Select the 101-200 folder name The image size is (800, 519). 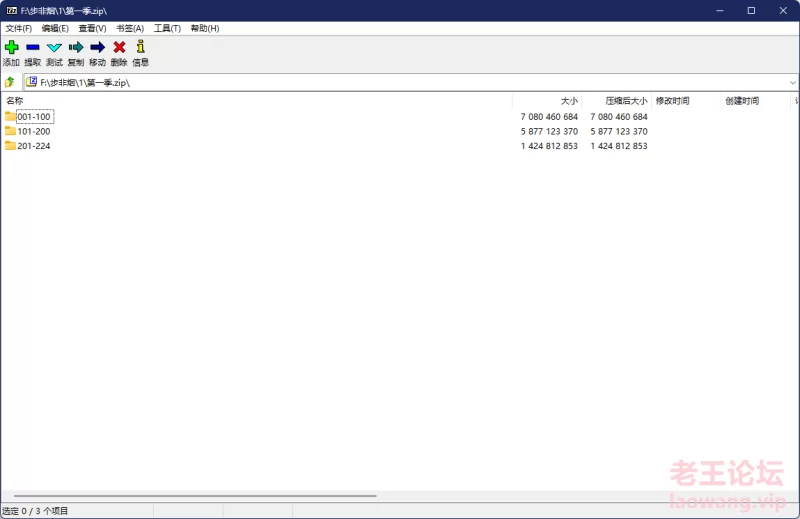(x=34, y=131)
